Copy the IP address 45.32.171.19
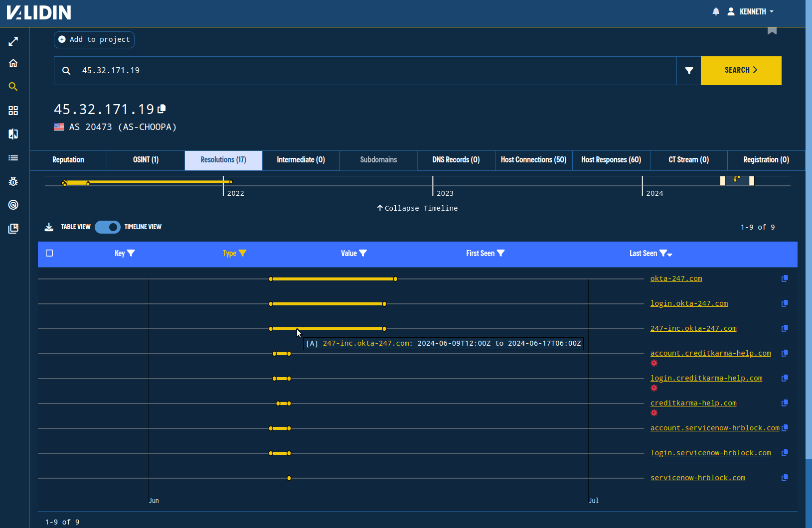The height and width of the screenshot is (528, 812). coord(162,109)
